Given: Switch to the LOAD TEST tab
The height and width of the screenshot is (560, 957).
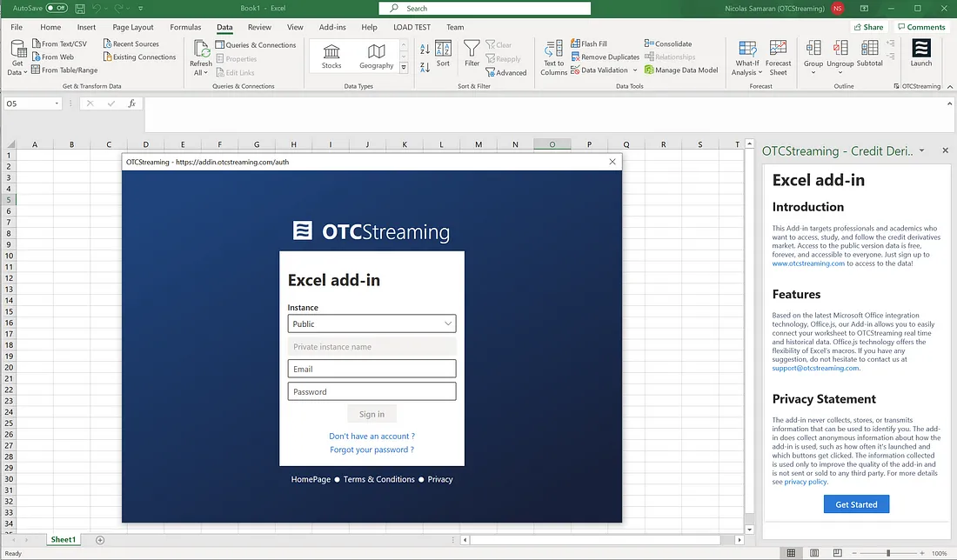Looking at the screenshot, I should [412, 27].
